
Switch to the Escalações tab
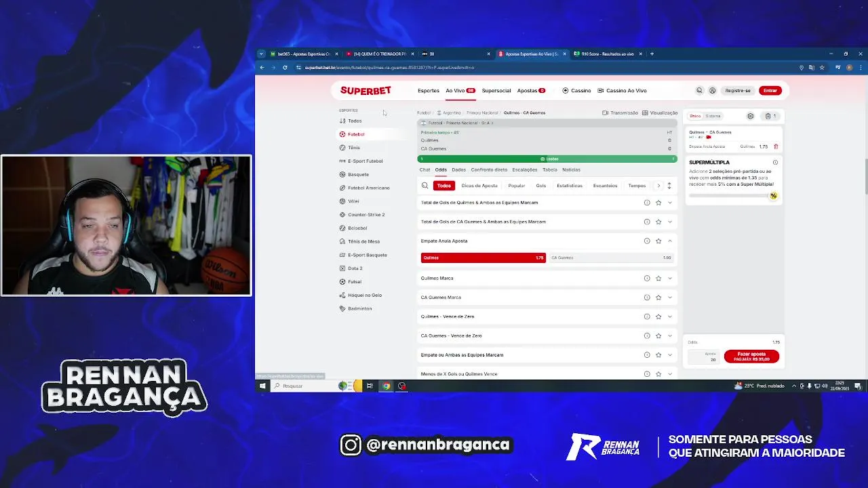pos(525,169)
